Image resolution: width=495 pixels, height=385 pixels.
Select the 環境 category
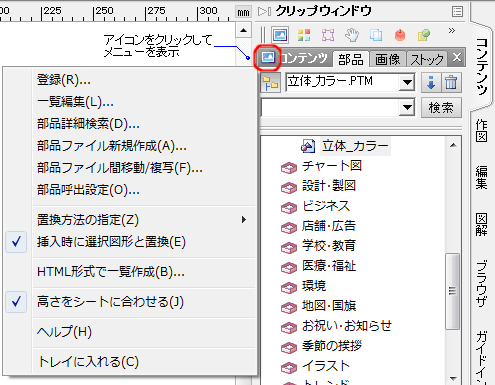pyautogui.click(x=314, y=286)
